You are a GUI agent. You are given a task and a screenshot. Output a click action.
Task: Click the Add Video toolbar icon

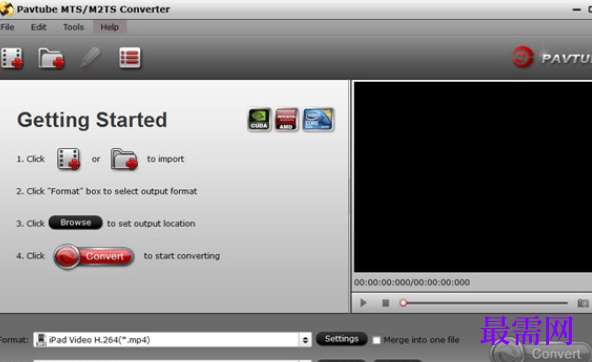click(12, 58)
